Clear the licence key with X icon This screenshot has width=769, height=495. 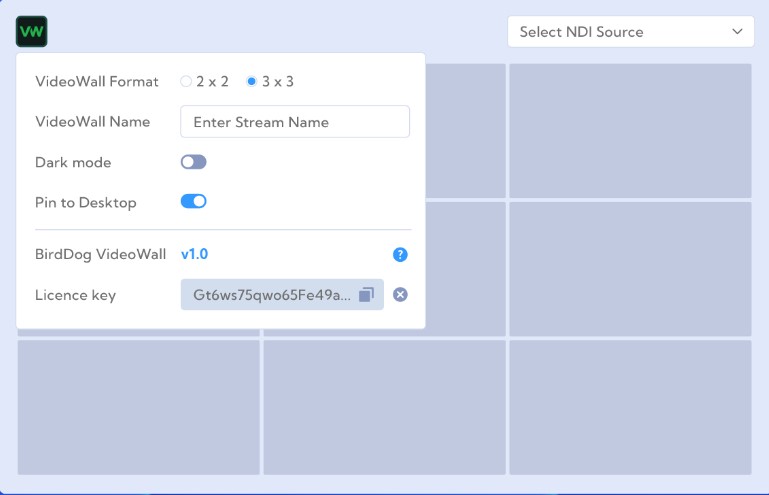[x=400, y=295]
